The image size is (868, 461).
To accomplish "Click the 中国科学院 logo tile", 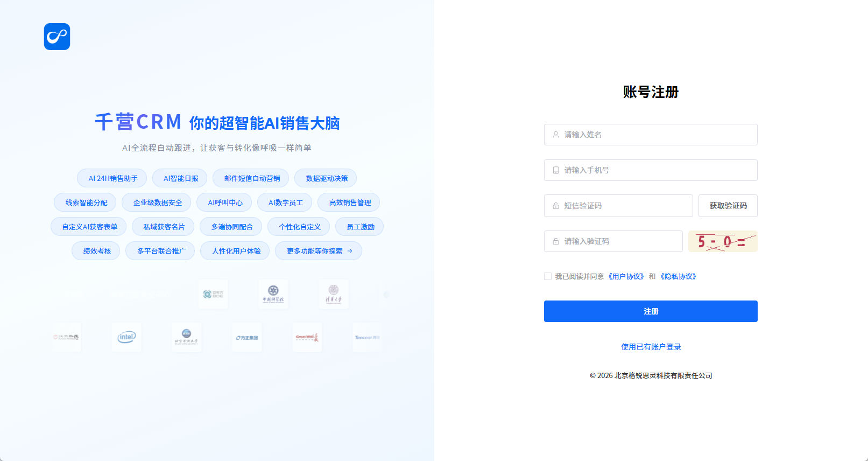I will coord(273,294).
